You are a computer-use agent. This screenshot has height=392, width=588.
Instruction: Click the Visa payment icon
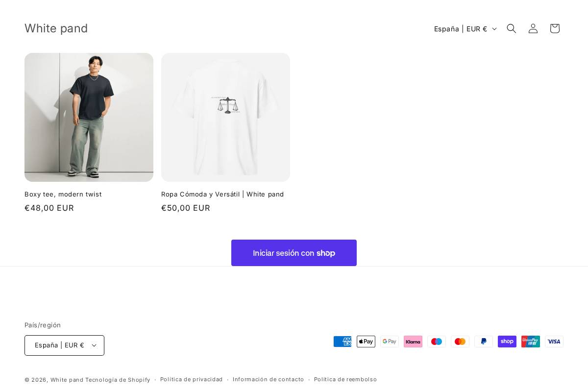point(554,342)
